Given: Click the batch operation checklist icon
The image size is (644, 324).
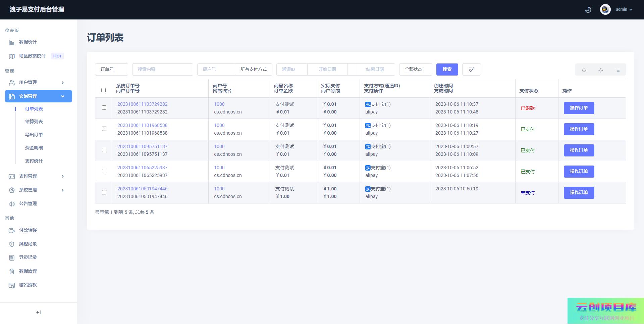Looking at the screenshot, I should 471,70.
